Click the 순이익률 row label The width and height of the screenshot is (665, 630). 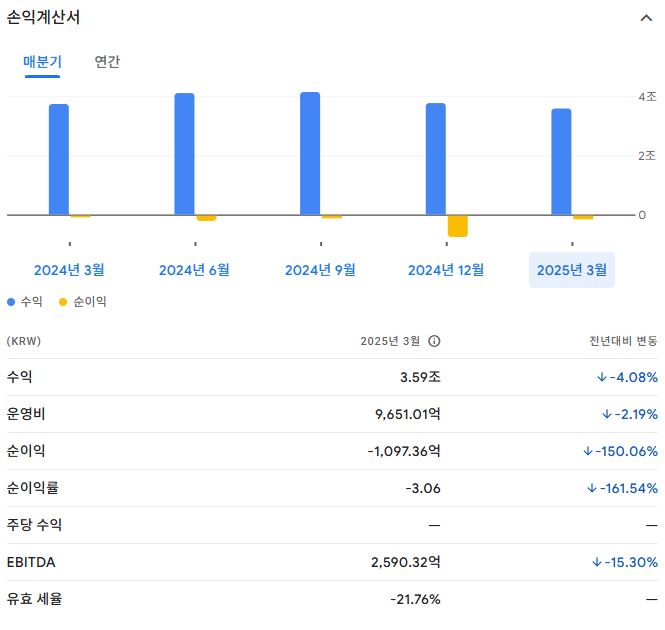(x=33, y=488)
